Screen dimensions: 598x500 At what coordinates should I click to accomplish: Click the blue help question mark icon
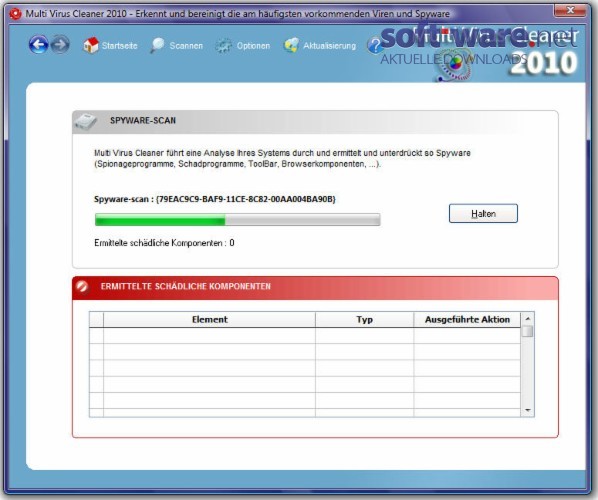[375, 46]
